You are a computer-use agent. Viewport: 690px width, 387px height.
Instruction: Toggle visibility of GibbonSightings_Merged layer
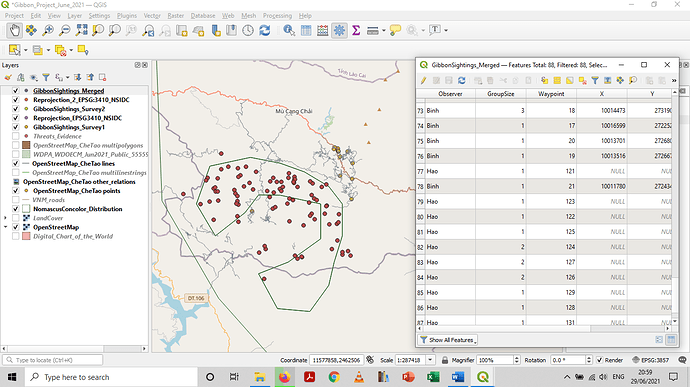click(15, 91)
